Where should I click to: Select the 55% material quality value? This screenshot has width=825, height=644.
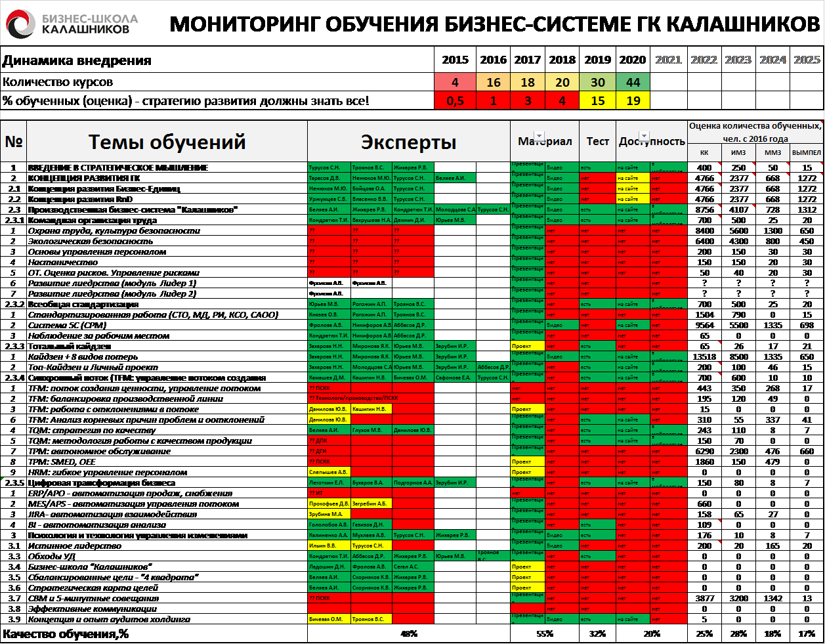click(x=544, y=633)
